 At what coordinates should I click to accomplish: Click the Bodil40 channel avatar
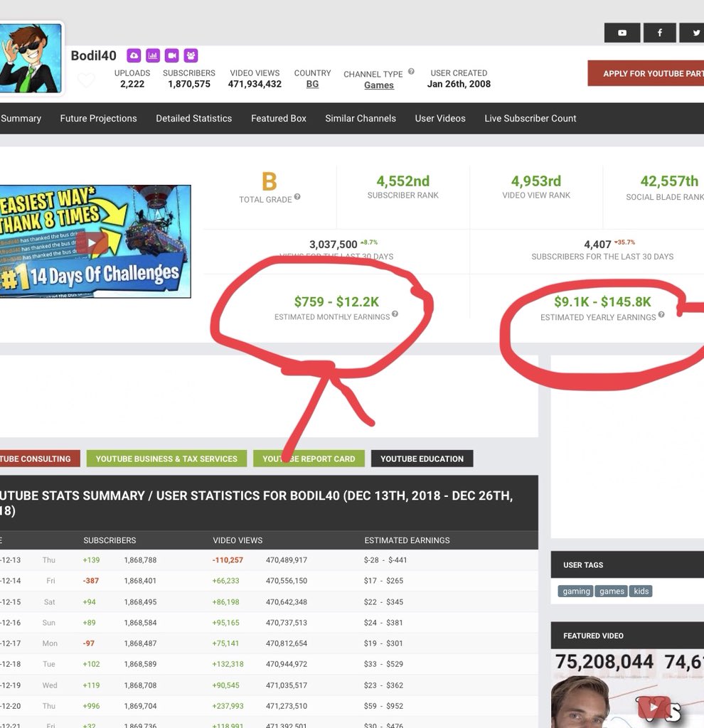pos(31,58)
